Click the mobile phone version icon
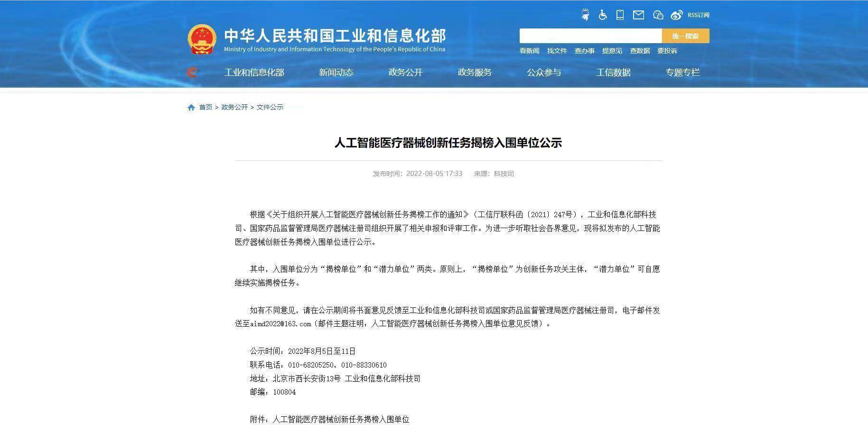The width and height of the screenshot is (868, 442). click(x=620, y=15)
